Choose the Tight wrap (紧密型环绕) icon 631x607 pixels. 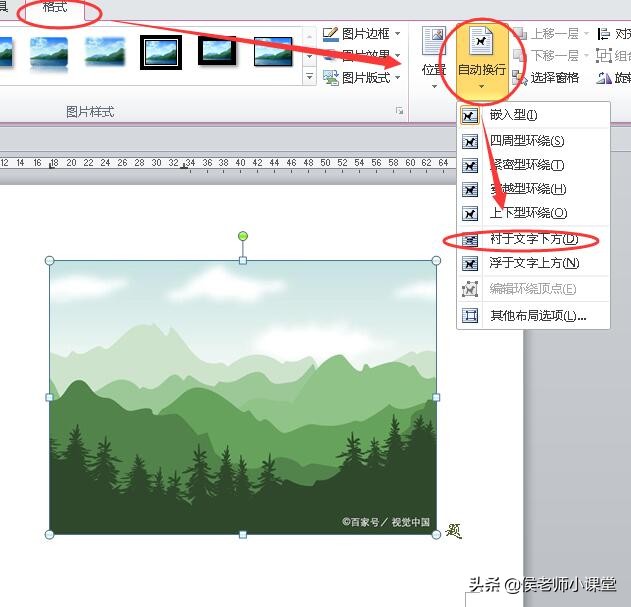click(x=470, y=166)
